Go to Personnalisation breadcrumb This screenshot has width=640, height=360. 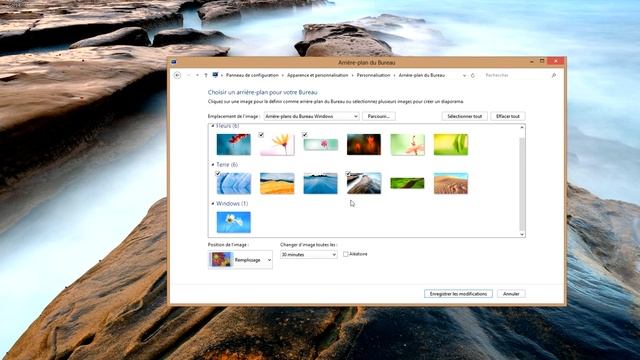373,76
